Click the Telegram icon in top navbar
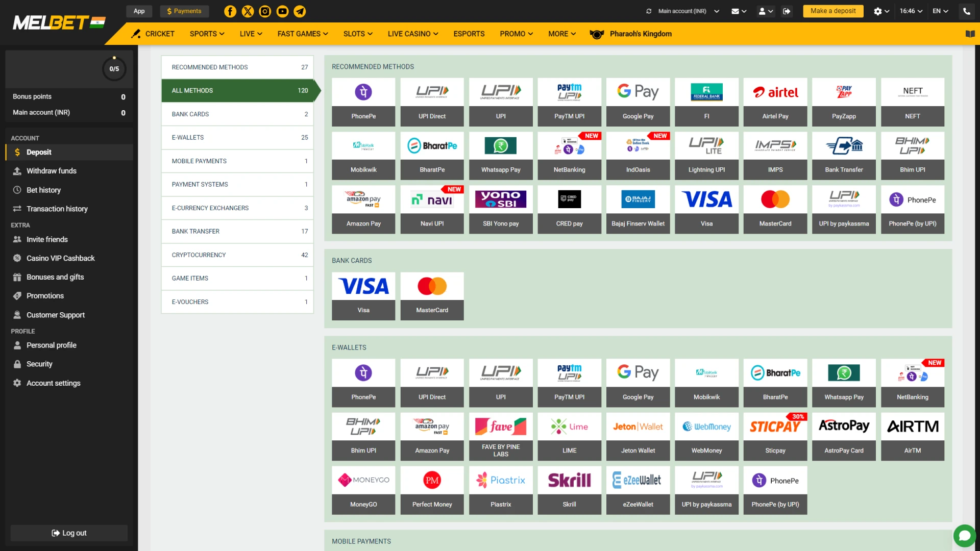 (300, 11)
